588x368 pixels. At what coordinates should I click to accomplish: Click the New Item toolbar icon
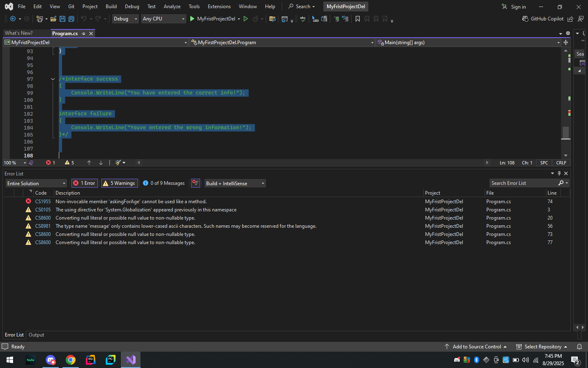(40, 19)
